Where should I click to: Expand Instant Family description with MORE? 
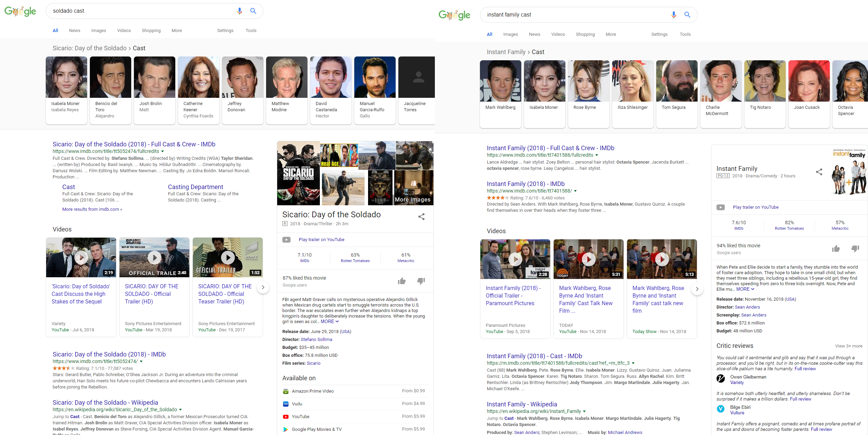tap(745, 289)
